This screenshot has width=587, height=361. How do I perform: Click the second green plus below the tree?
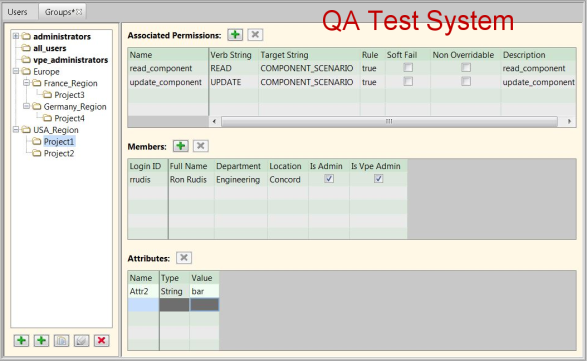[41, 340]
